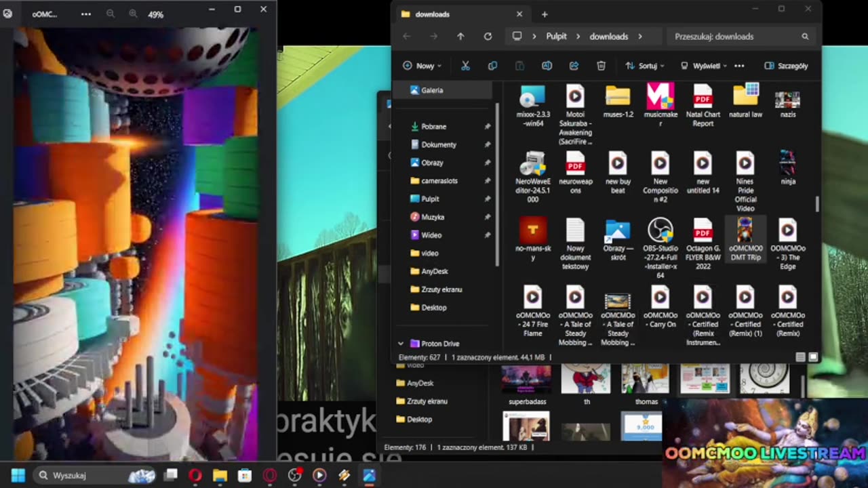This screenshot has height=488, width=868.
Task: Select the natural law folder
Action: (x=745, y=101)
